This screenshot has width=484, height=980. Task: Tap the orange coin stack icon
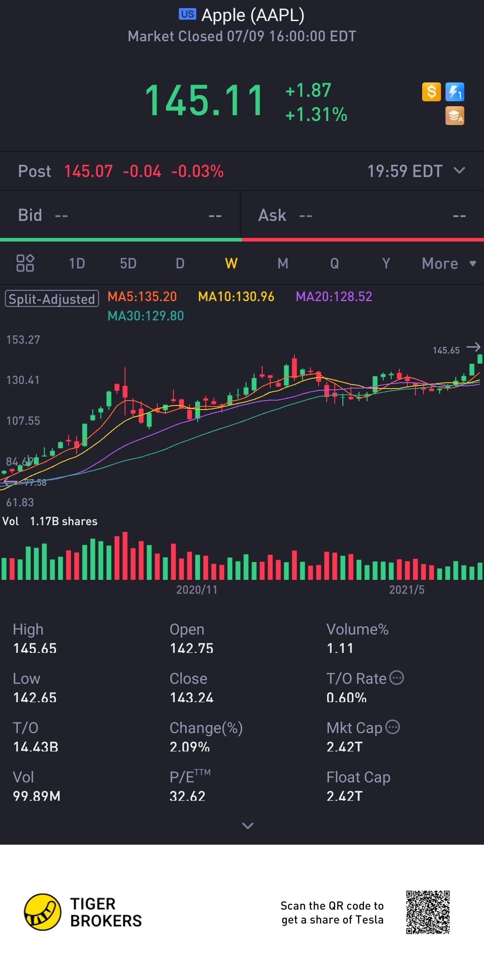[x=455, y=116]
